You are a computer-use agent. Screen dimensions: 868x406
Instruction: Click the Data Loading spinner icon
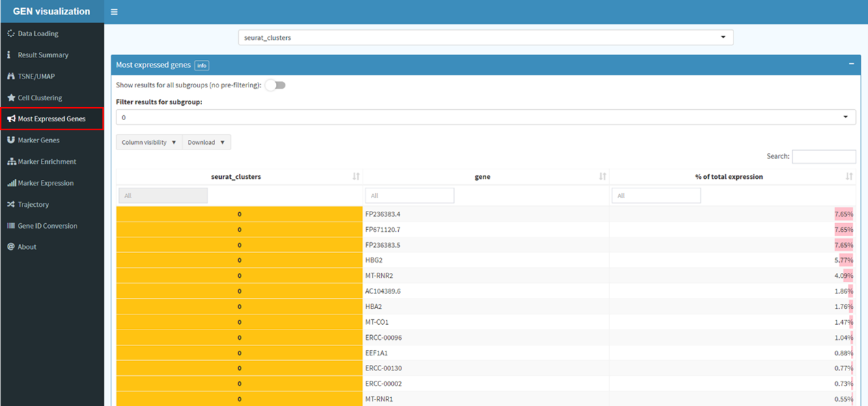11,33
